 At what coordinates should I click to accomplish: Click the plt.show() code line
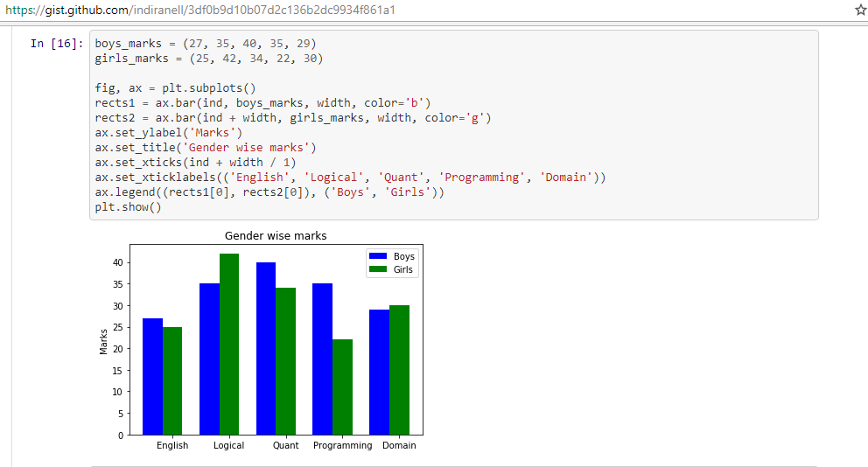[x=128, y=207]
